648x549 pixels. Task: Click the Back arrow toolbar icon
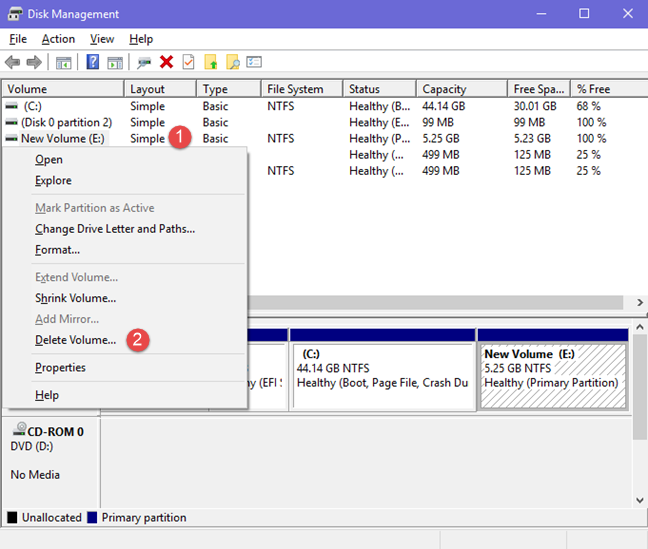tap(12, 62)
